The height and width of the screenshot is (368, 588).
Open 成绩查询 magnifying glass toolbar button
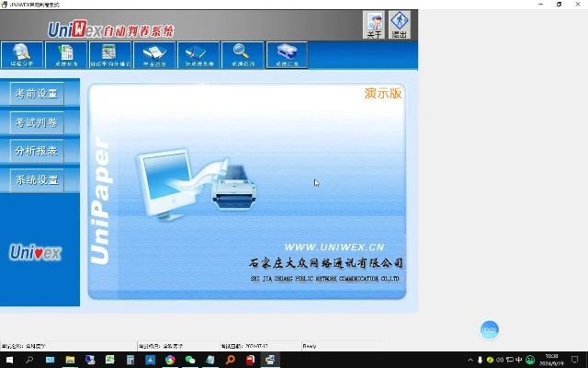pyautogui.click(x=243, y=55)
